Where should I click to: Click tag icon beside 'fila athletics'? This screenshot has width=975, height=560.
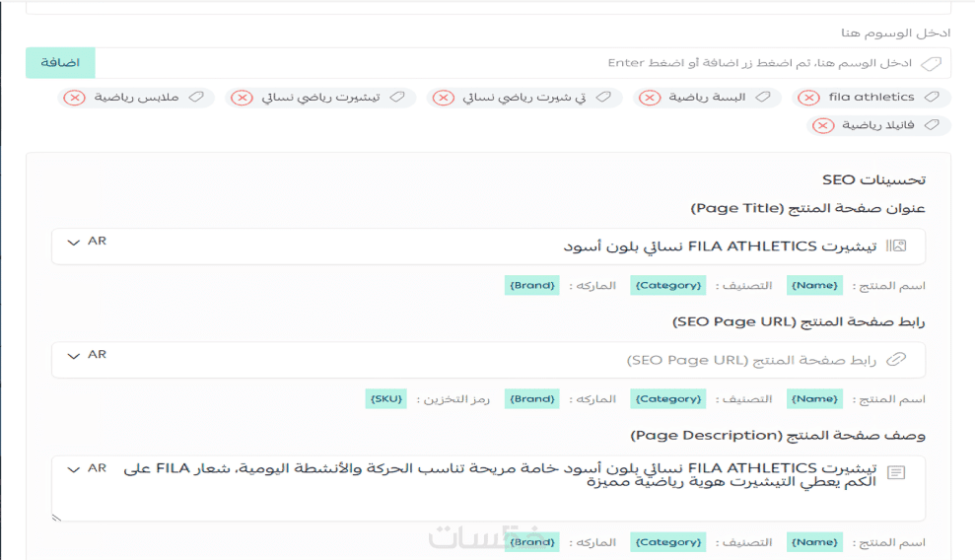pos(932,97)
